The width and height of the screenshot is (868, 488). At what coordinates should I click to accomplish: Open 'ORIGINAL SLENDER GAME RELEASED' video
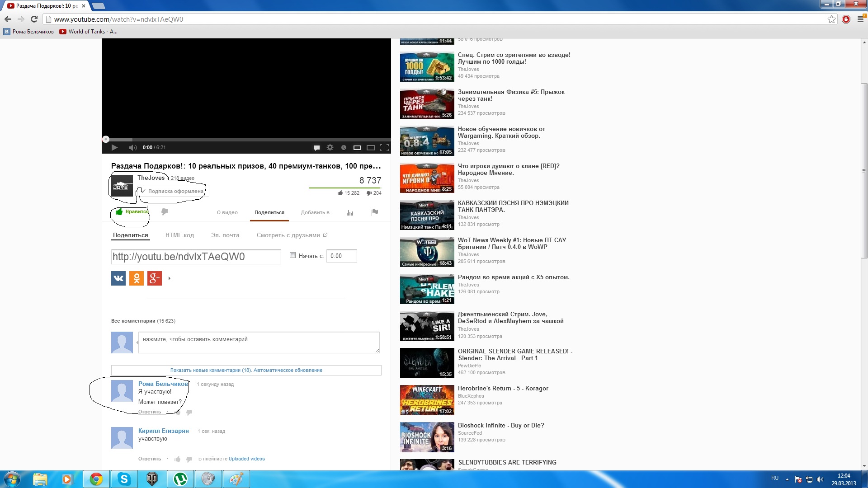515,355
